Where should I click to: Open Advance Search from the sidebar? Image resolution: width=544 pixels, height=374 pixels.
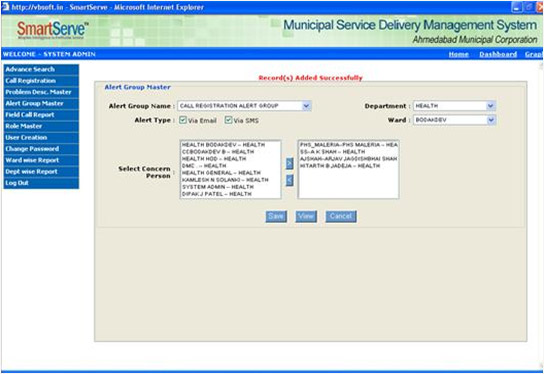41,69
